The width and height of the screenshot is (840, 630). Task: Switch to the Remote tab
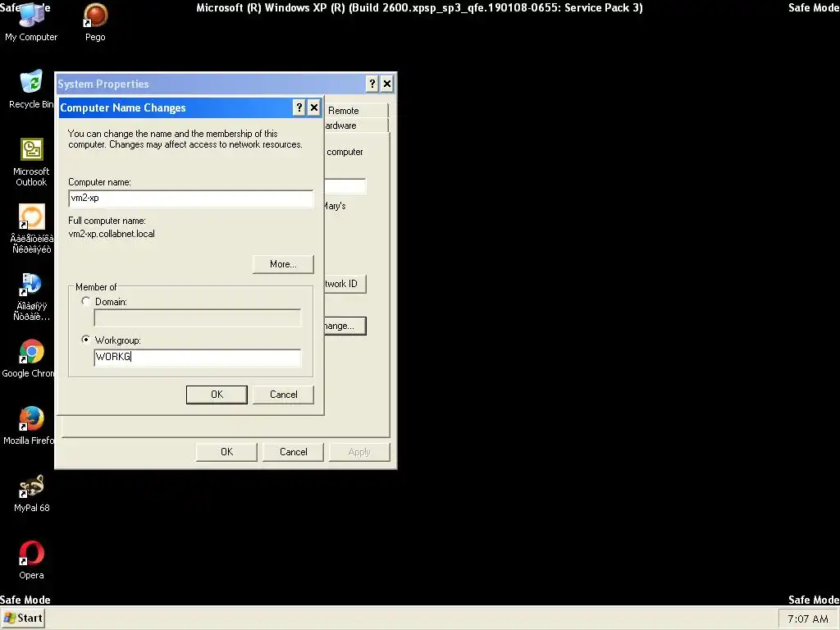pyautogui.click(x=356, y=111)
